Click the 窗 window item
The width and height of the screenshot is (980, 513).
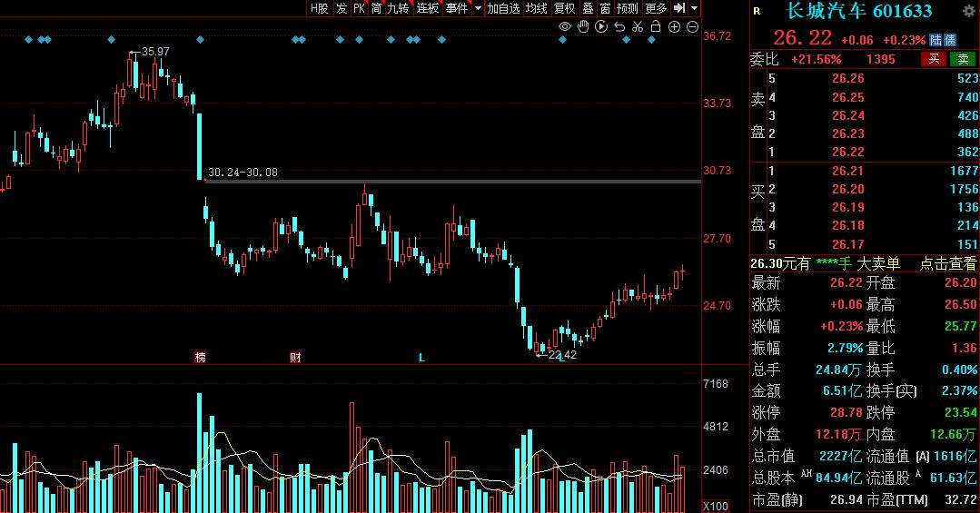(x=605, y=8)
